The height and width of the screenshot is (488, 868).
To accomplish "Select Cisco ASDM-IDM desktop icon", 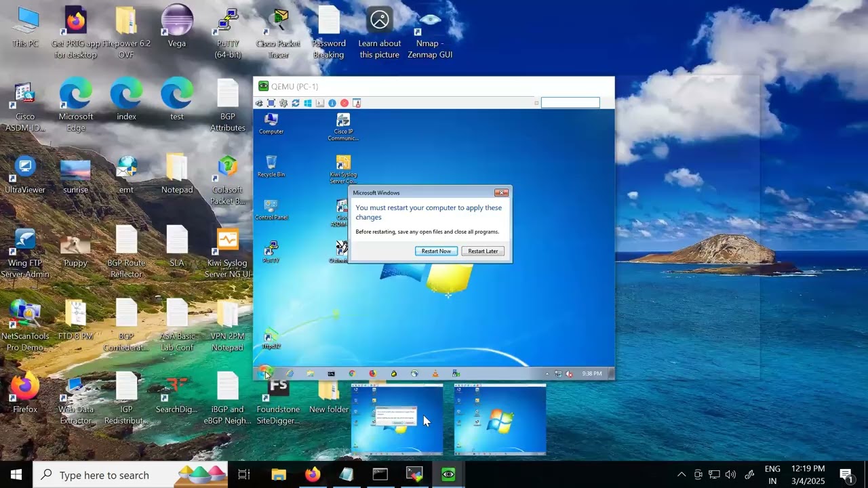I will (x=25, y=107).
